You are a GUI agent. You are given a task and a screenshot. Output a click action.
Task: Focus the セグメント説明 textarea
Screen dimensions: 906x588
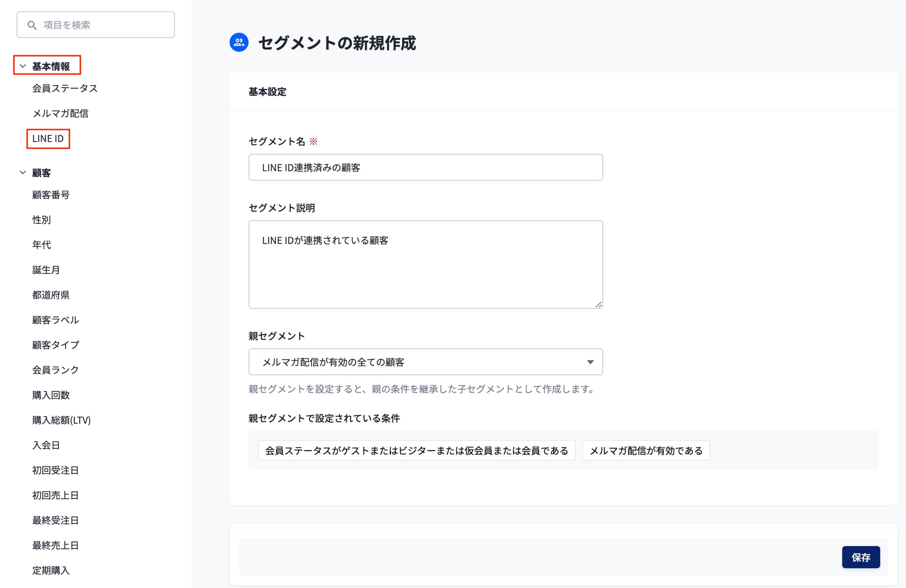click(425, 265)
